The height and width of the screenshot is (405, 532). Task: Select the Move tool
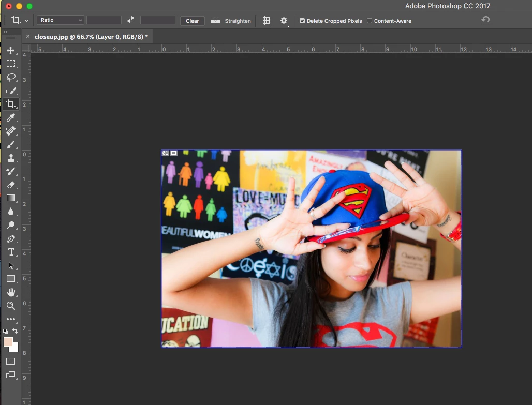10,50
